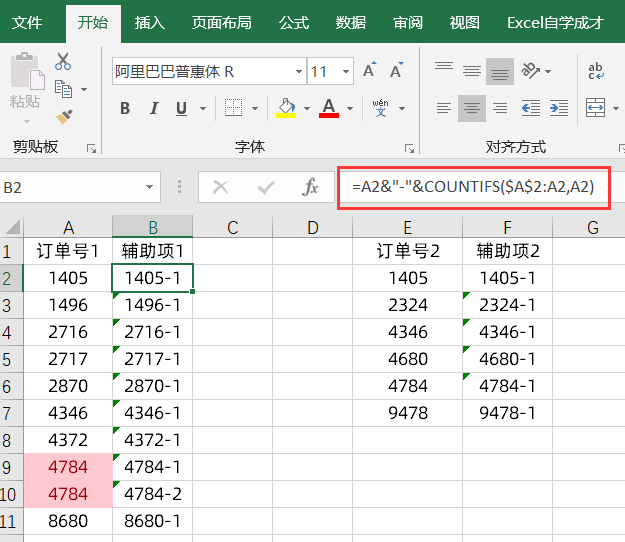The height and width of the screenshot is (542, 625).
Task: Open the font size dropdown
Action: point(346,72)
